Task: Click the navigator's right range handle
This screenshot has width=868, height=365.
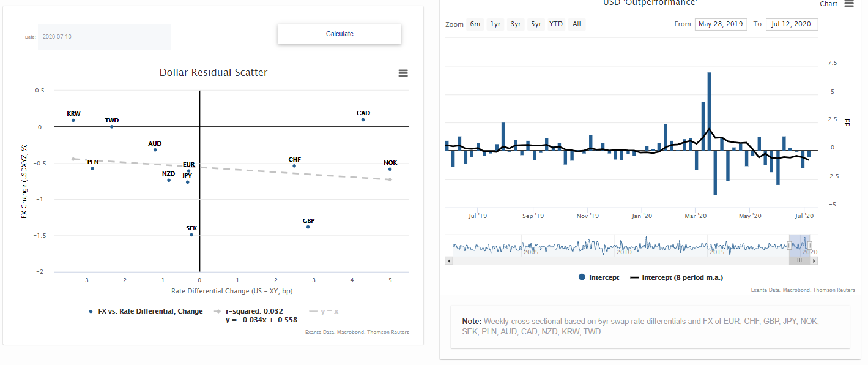Action: tap(810, 245)
